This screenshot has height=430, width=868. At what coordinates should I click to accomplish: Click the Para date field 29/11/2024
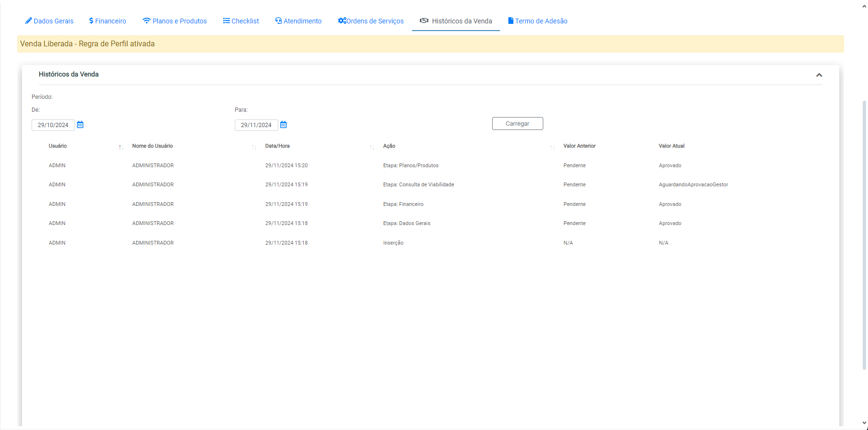[x=256, y=125]
